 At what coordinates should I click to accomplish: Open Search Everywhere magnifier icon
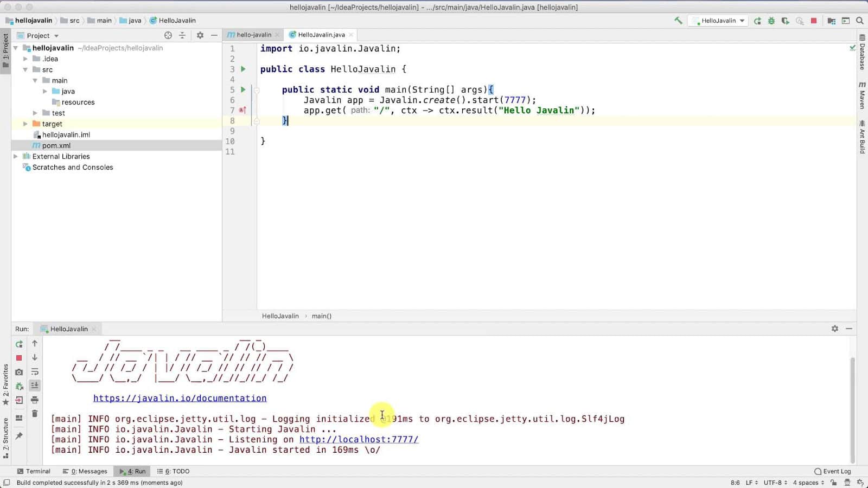tap(860, 21)
